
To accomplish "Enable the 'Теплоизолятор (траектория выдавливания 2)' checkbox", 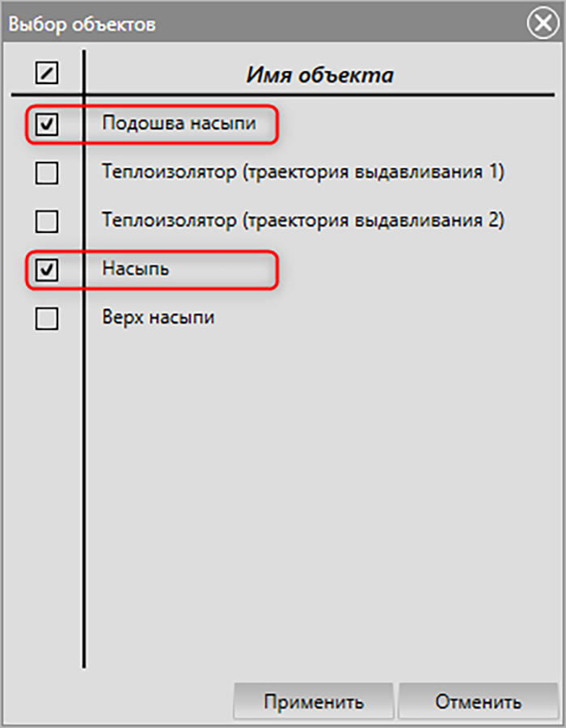I will coord(47,221).
